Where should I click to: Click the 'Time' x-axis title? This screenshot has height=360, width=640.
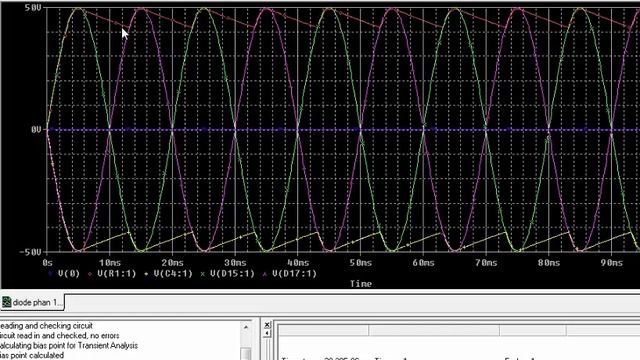[x=361, y=284]
